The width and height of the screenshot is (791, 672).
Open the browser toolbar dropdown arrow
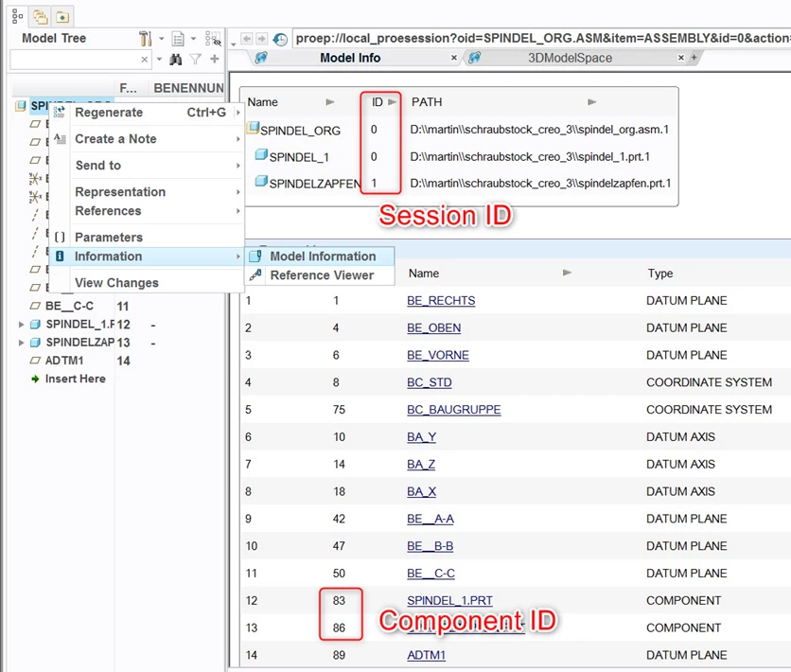click(234, 44)
